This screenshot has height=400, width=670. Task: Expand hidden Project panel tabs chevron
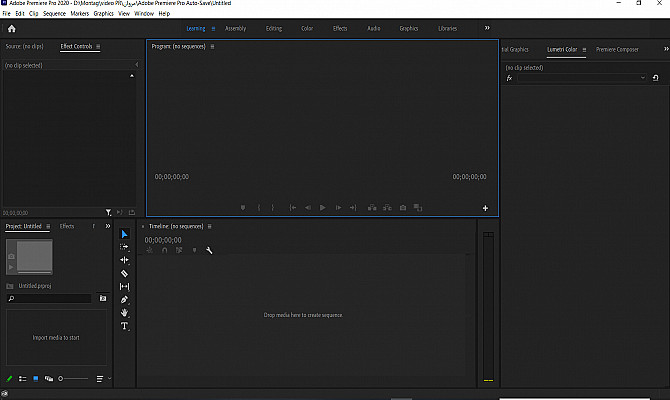108,226
